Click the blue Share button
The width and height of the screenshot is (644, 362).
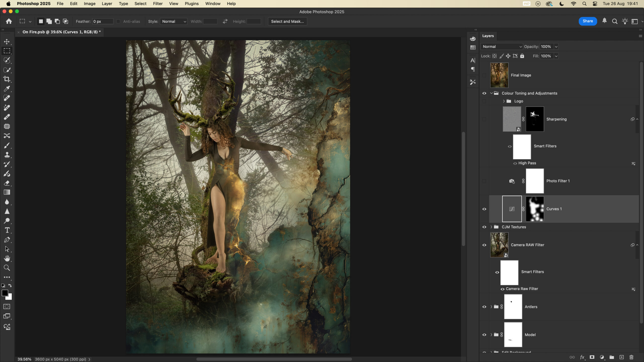click(588, 21)
